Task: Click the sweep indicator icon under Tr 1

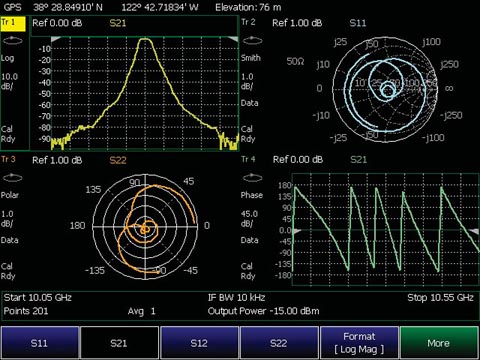Action: point(12,41)
